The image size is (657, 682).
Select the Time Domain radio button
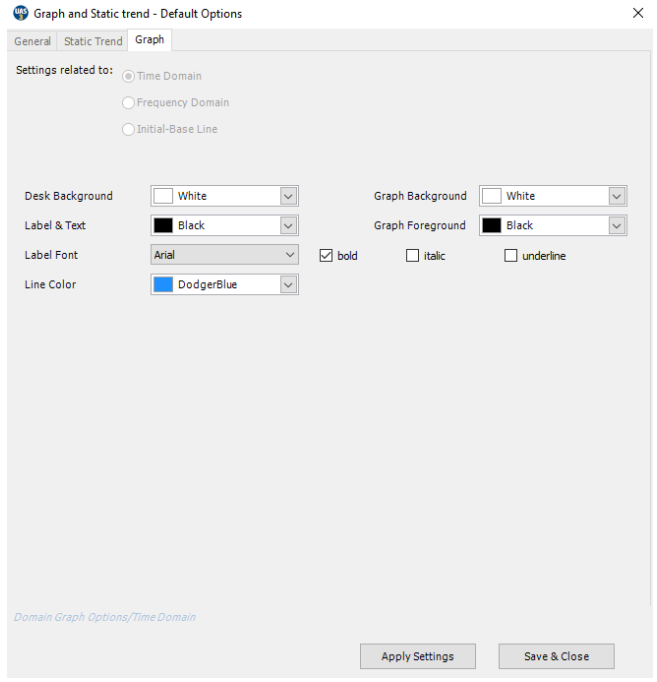click(x=129, y=76)
